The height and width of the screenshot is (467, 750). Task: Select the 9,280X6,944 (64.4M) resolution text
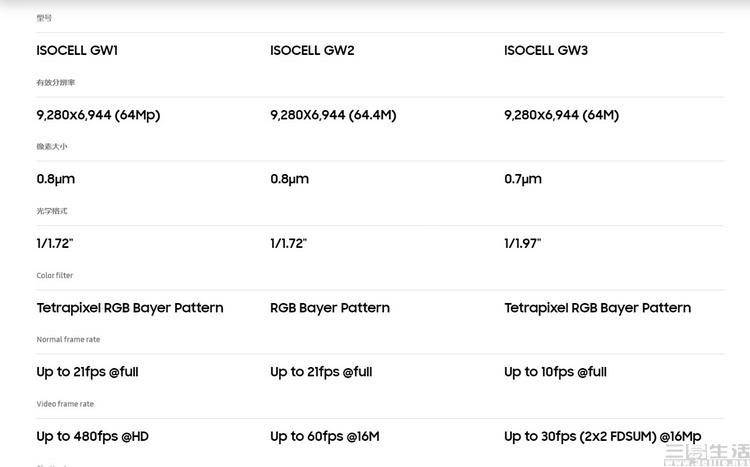[x=333, y=115]
